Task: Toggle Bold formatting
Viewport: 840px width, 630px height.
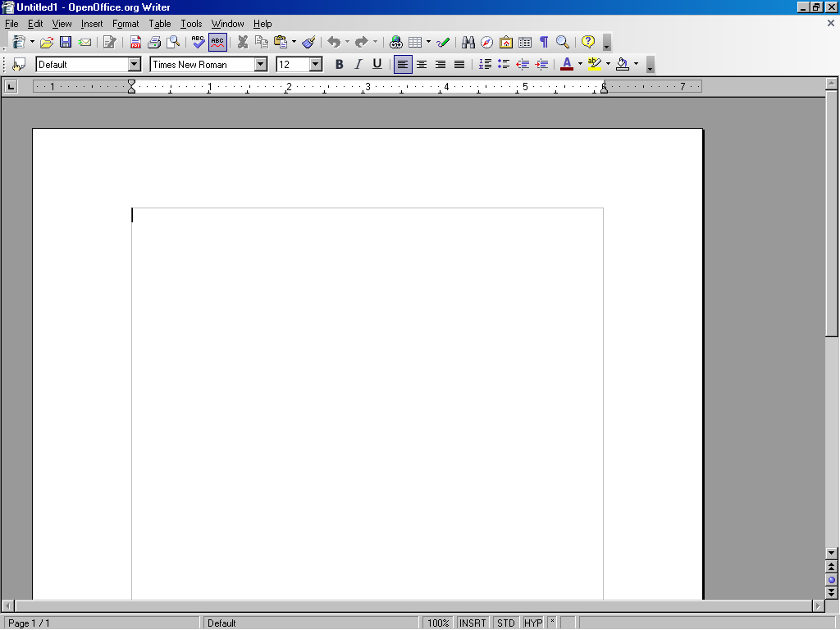Action: click(339, 64)
